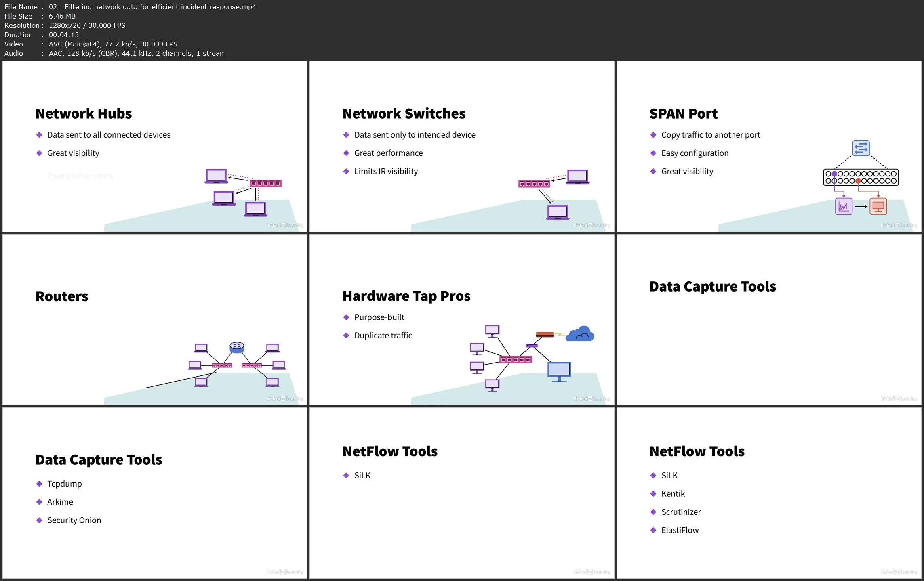Click the pink hub device in Network Hubs slide
This screenshot has width=924, height=581.
(x=265, y=183)
